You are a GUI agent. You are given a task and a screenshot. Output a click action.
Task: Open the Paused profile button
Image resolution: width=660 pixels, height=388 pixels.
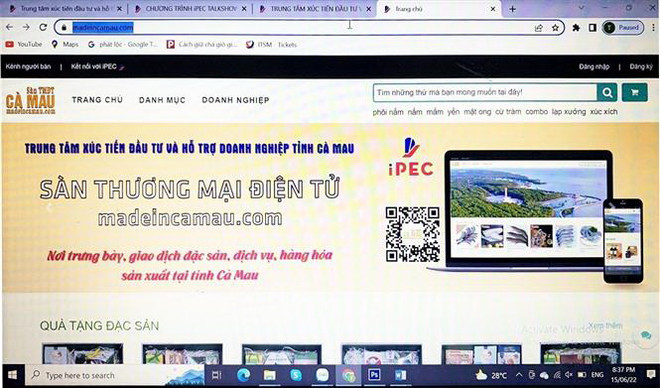click(623, 28)
